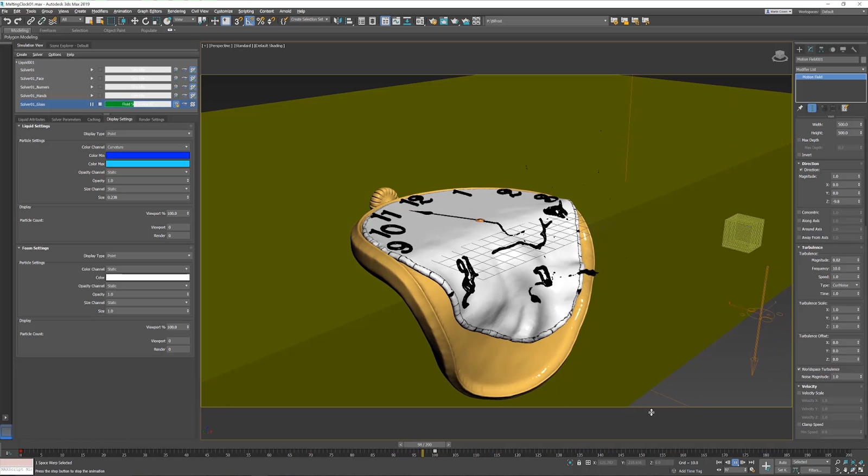
Task: Activate the Select and Link chain tool
Action: [31, 21]
